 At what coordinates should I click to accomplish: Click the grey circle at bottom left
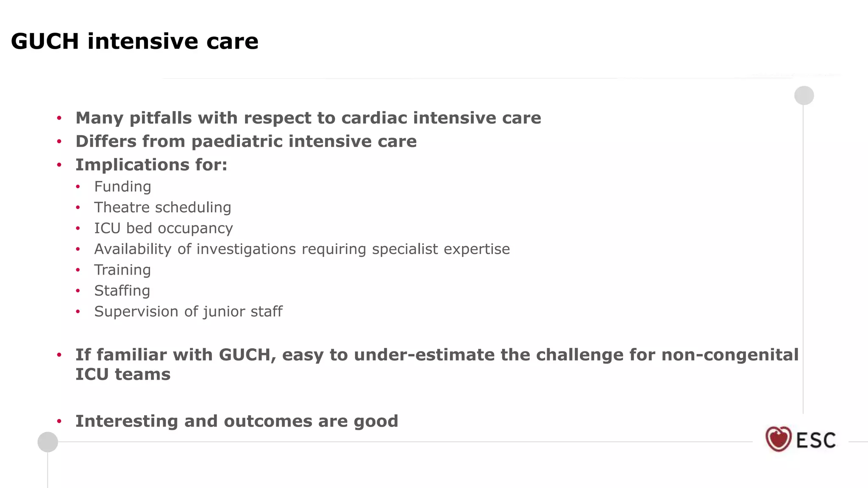pos(47,442)
